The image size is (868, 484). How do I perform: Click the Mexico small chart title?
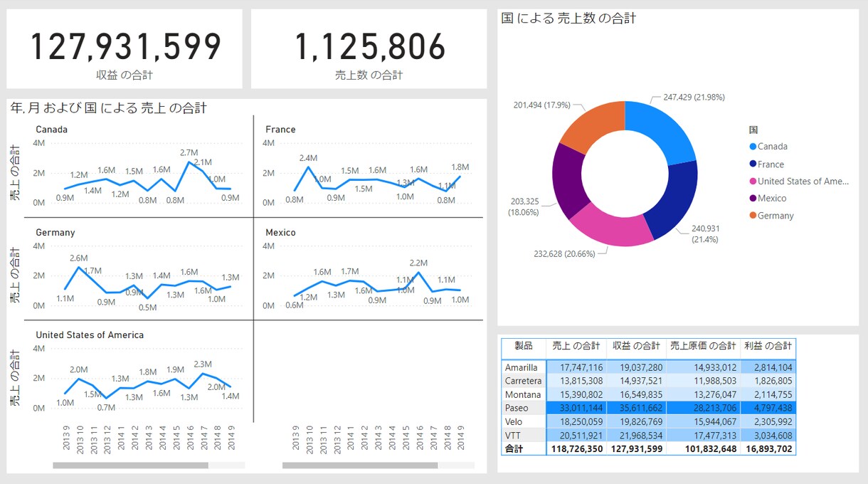pyautogui.click(x=280, y=232)
